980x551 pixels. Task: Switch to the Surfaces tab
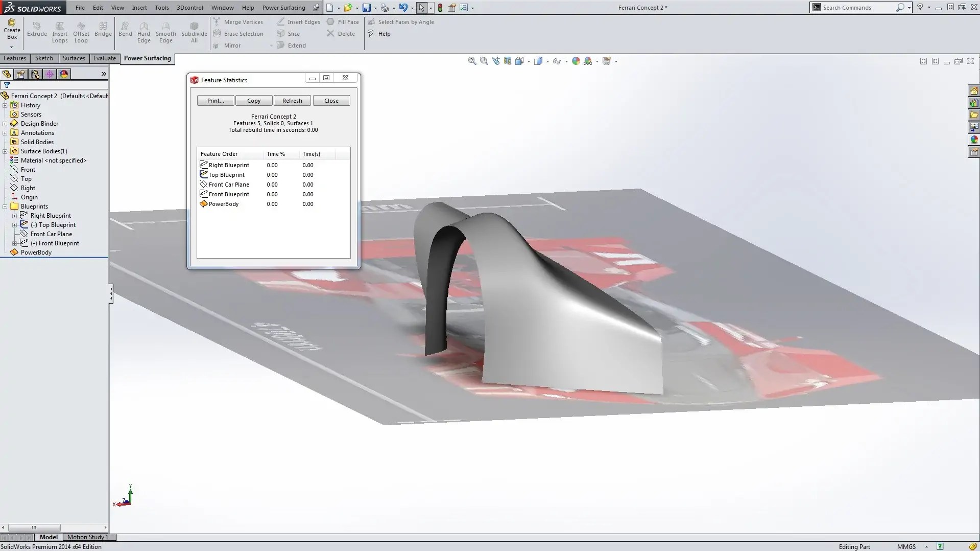pos(74,58)
